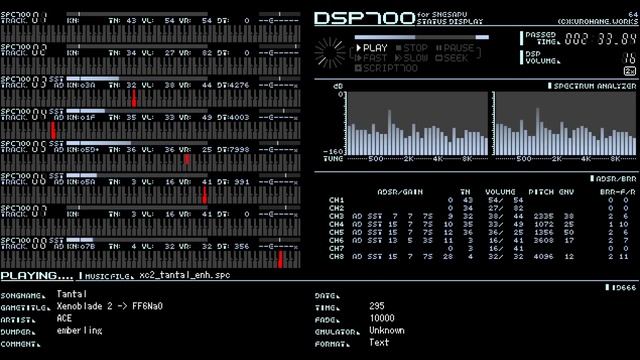The height and width of the screenshot is (360, 640).
Task: Click the red active key on Track 06 keyboard
Action: (x=204, y=195)
